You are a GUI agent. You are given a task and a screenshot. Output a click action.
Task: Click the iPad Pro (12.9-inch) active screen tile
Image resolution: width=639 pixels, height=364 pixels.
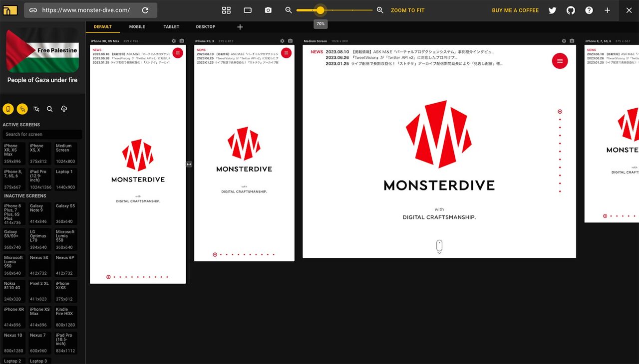(x=40, y=180)
